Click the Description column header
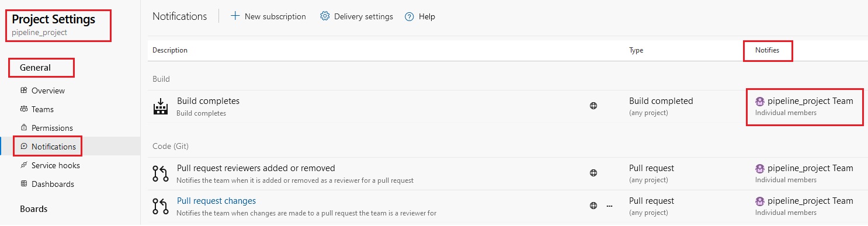The image size is (868, 226). 170,50
